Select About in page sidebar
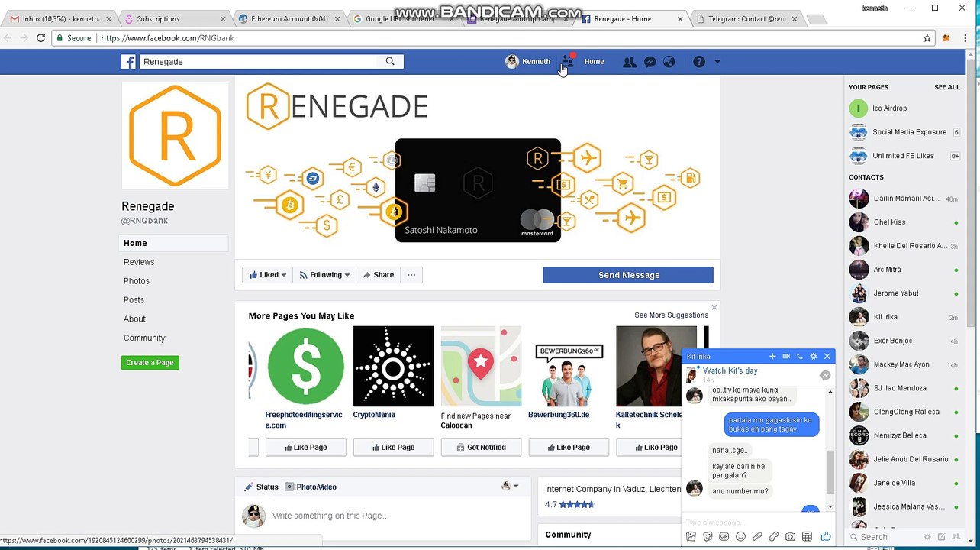Screen dimensions: 980x550 click(134, 319)
